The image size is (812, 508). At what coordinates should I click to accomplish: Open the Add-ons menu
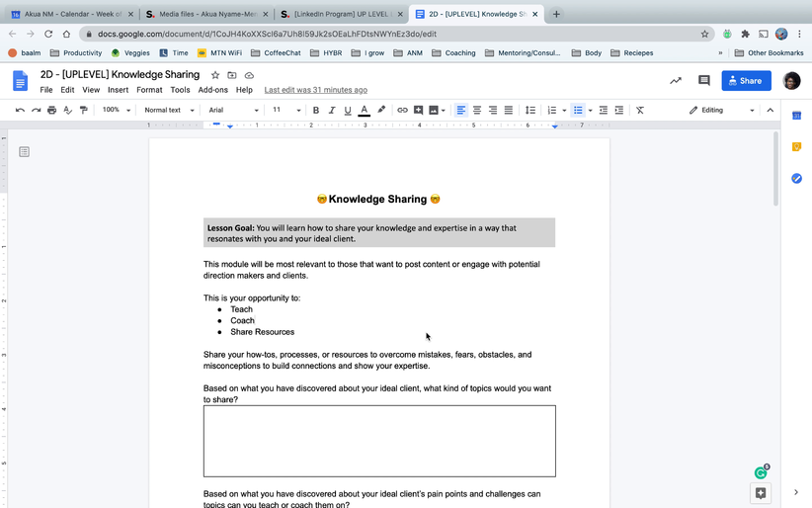click(212, 90)
